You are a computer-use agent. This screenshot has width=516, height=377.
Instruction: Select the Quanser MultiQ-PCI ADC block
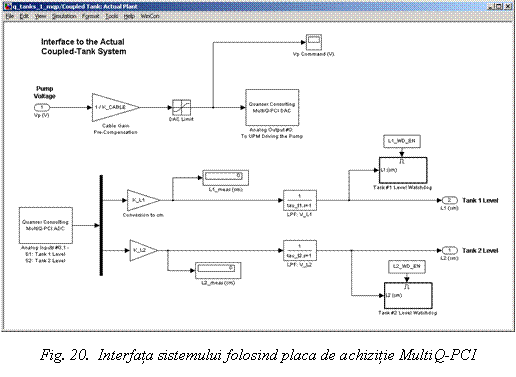[x=46, y=225]
